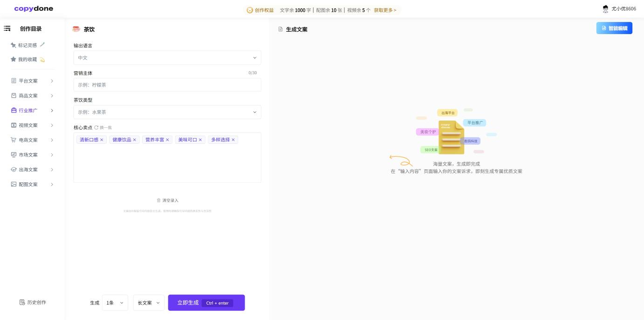The height and width of the screenshot is (320, 644).
Task: Click the refresh icon beside 换一批
Action: 96,127
